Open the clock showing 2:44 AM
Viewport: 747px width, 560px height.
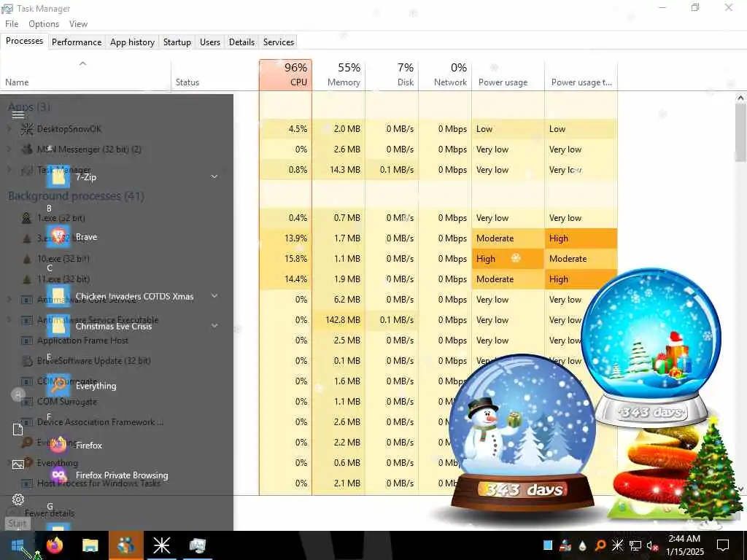point(684,545)
